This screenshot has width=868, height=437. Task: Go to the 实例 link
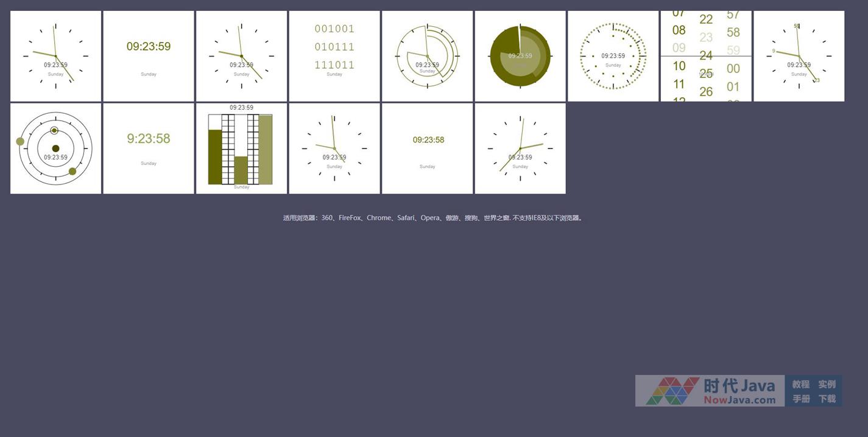pos(827,384)
